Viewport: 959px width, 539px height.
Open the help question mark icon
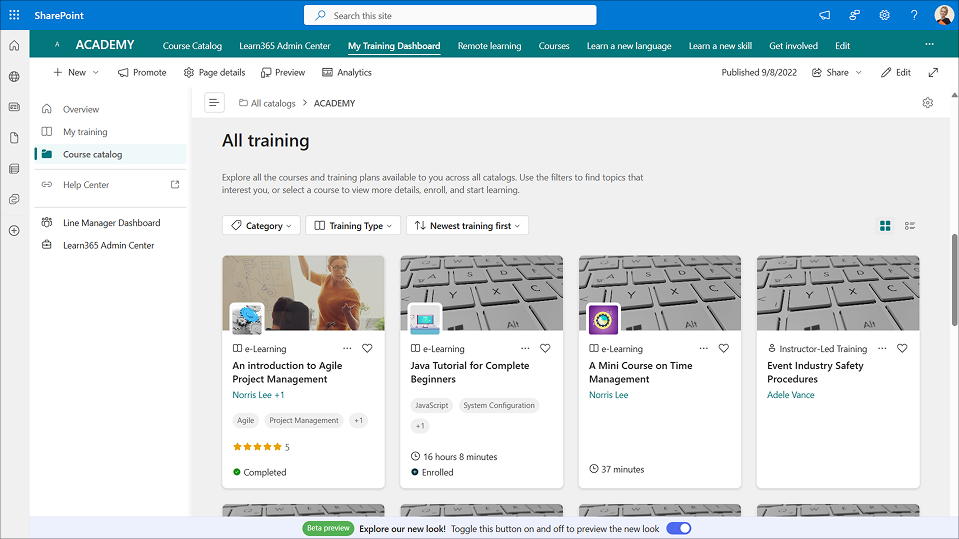pos(914,15)
